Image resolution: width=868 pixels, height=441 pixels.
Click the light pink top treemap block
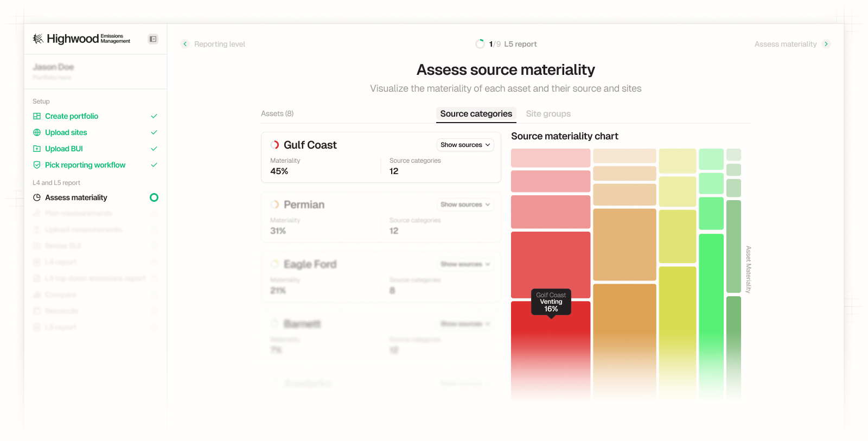point(551,158)
